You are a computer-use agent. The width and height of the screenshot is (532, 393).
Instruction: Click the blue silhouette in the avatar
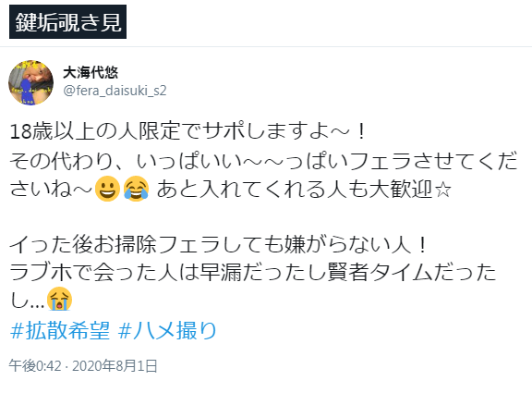click(x=26, y=92)
